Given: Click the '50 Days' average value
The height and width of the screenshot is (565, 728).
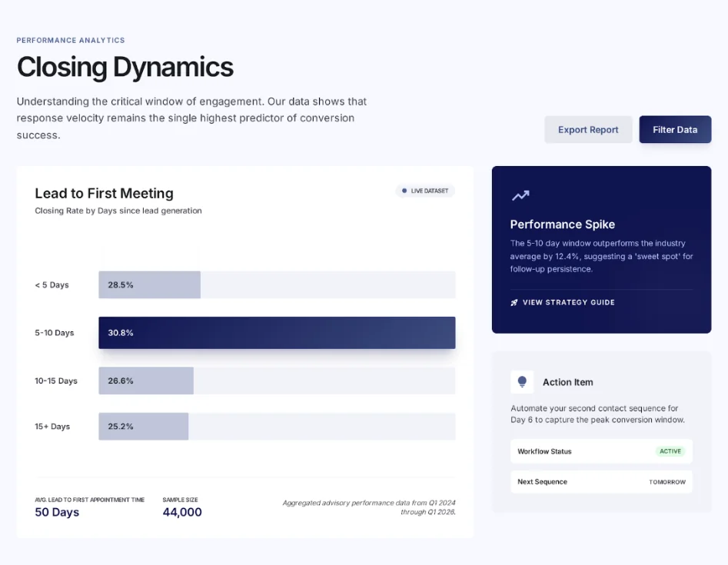Looking at the screenshot, I should 57,512.
